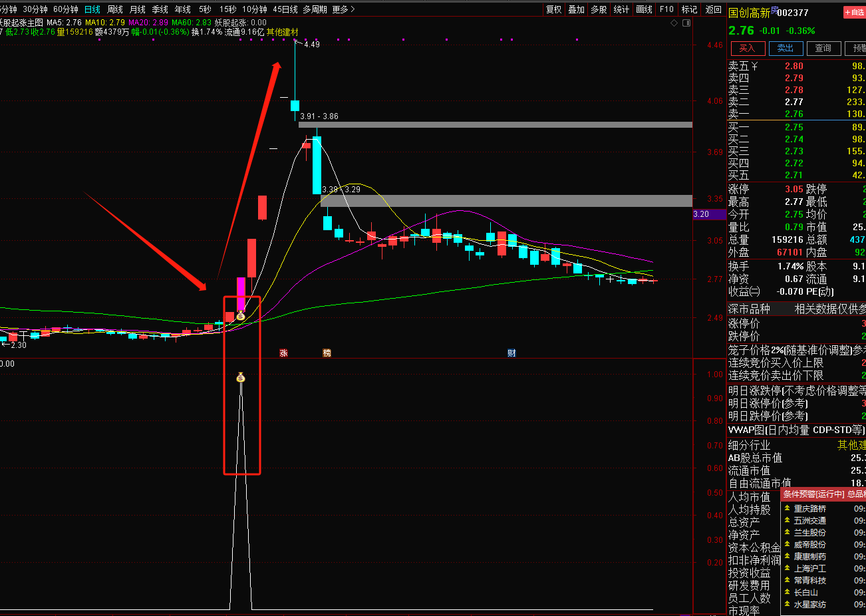Click the diamond icon above the chart
Screen dimensions: 866x616
674,23
